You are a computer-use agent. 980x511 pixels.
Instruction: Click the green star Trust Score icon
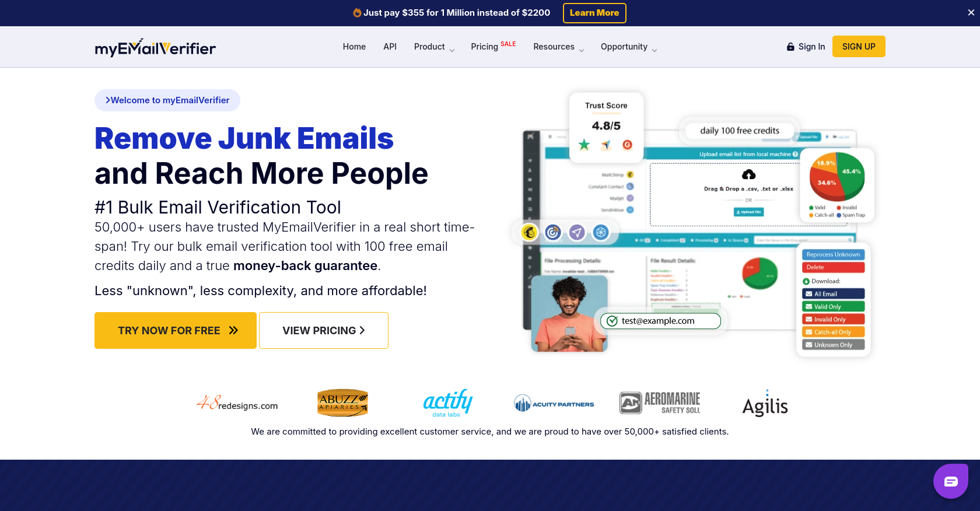point(584,145)
